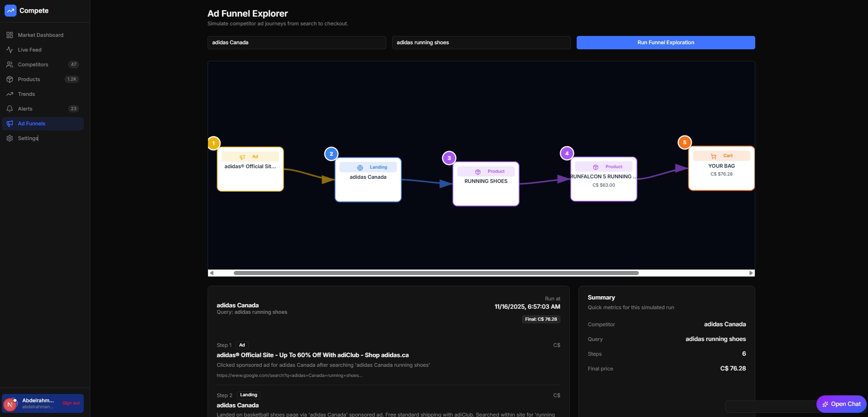
Task: Open Chat assistant
Action: tap(841, 404)
